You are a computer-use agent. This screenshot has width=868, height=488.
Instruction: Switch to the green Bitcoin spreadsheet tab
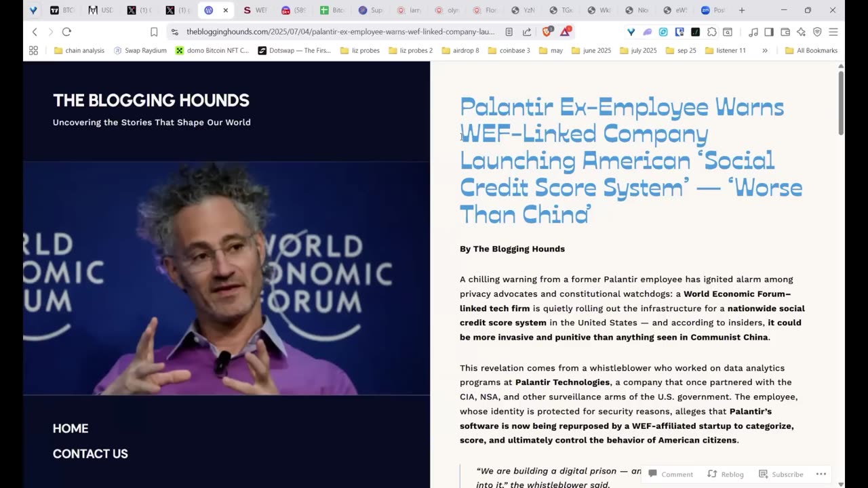click(332, 10)
